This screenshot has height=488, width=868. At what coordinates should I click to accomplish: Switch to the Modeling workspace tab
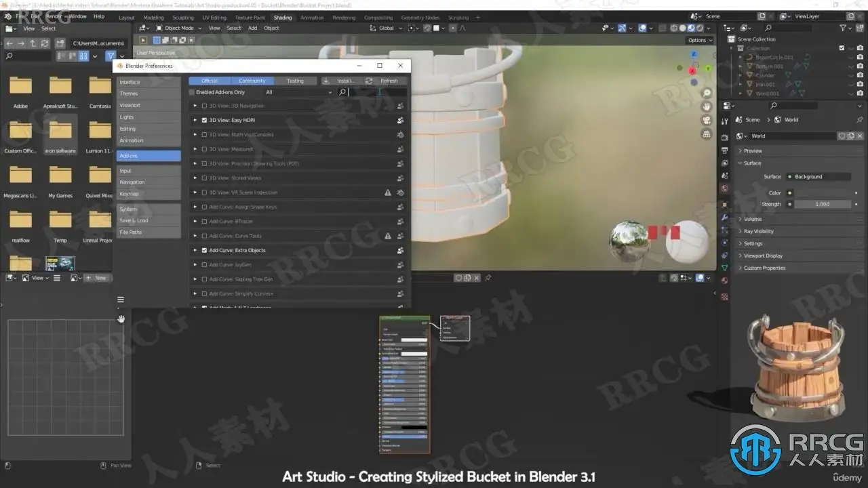153,18
